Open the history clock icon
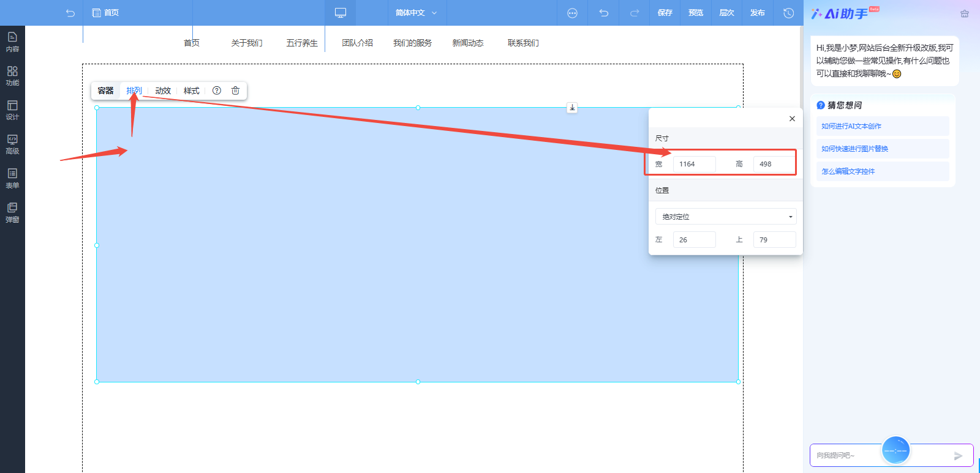 tap(788, 13)
